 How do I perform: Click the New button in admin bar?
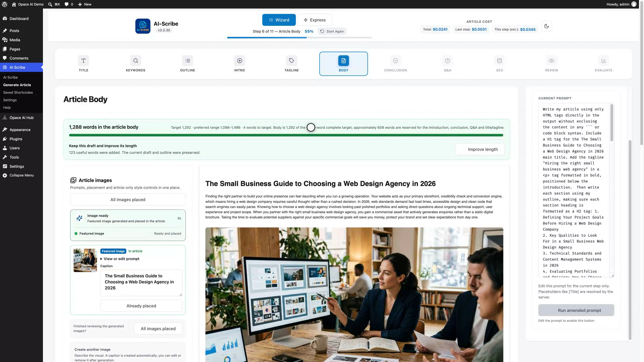tap(85, 4)
